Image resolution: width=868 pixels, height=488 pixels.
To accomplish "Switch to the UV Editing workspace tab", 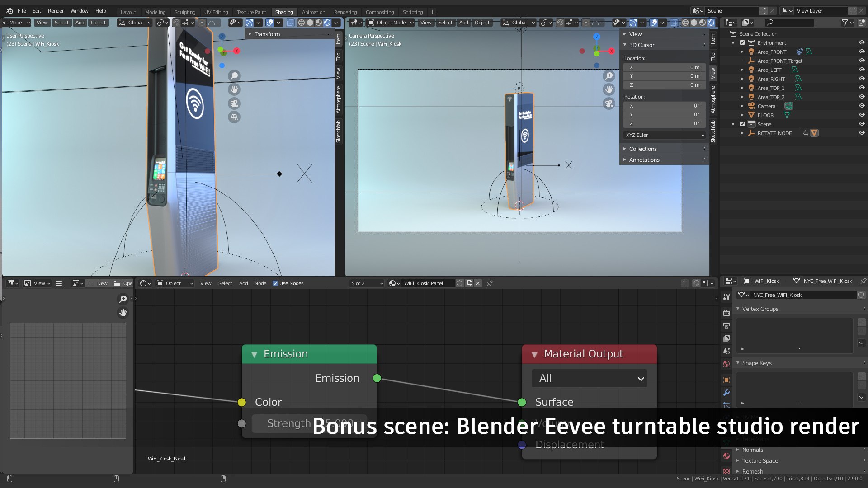I will click(216, 12).
